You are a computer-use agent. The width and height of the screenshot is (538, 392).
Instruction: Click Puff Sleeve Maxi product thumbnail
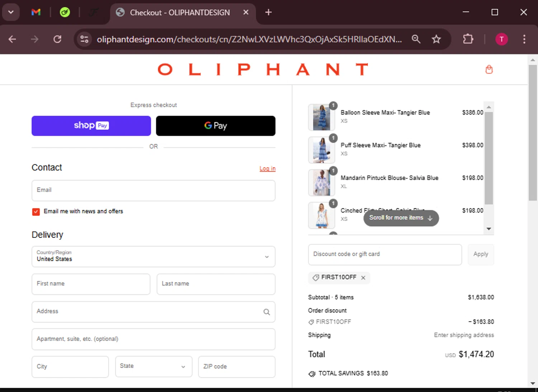[321, 150]
